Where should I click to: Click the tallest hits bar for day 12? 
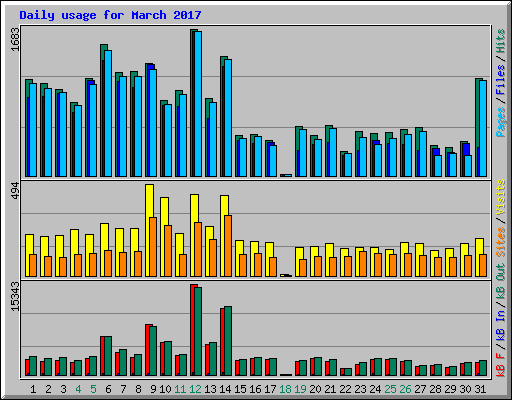(194, 103)
